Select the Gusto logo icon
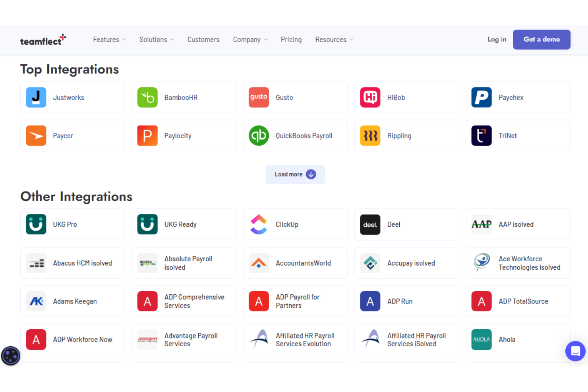The height and width of the screenshot is (392, 588). (x=259, y=97)
